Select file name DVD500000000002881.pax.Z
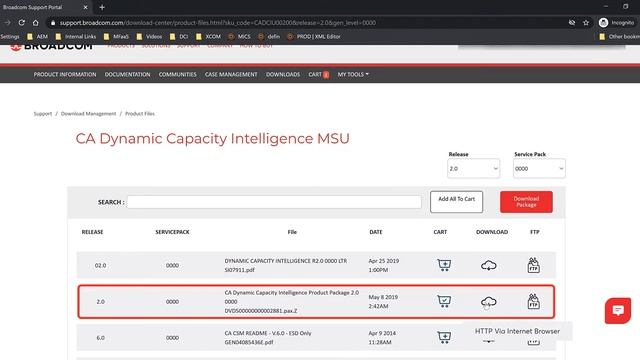 [x=261, y=311]
